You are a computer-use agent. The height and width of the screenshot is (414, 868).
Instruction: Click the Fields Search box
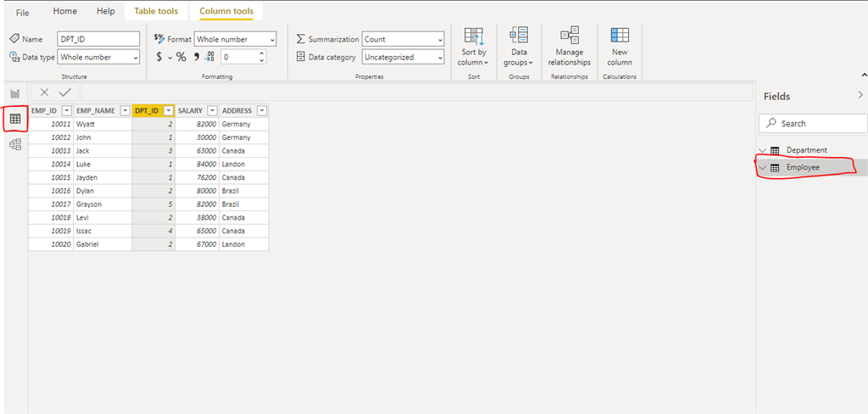[813, 124]
